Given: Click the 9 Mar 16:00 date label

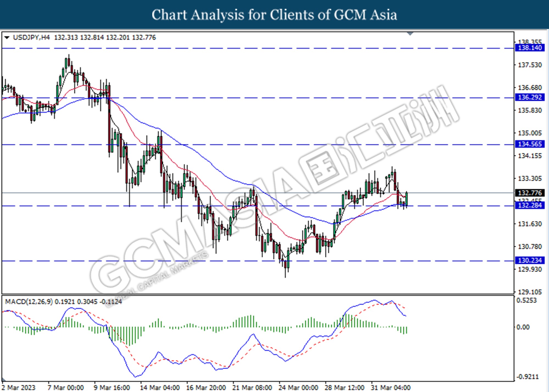Looking at the screenshot, I should coord(112,388).
